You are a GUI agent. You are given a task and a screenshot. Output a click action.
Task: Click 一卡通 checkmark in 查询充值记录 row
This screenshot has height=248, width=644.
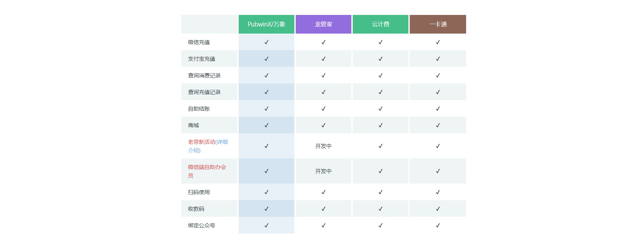click(438, 92)
